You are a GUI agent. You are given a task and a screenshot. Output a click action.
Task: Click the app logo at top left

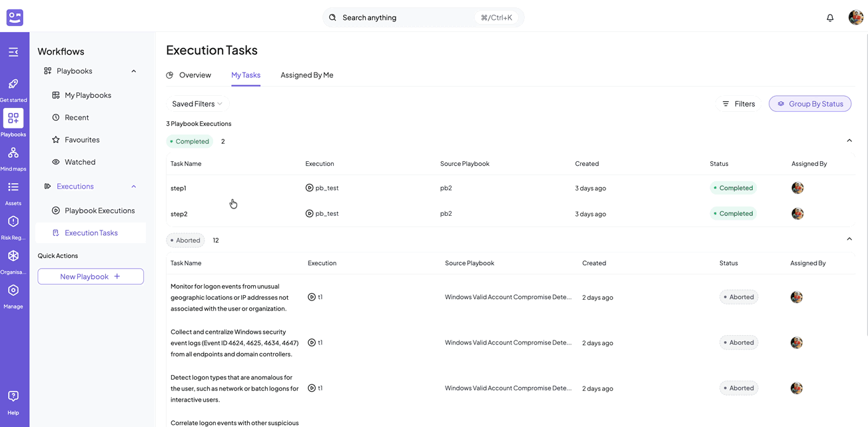point(14,17)
